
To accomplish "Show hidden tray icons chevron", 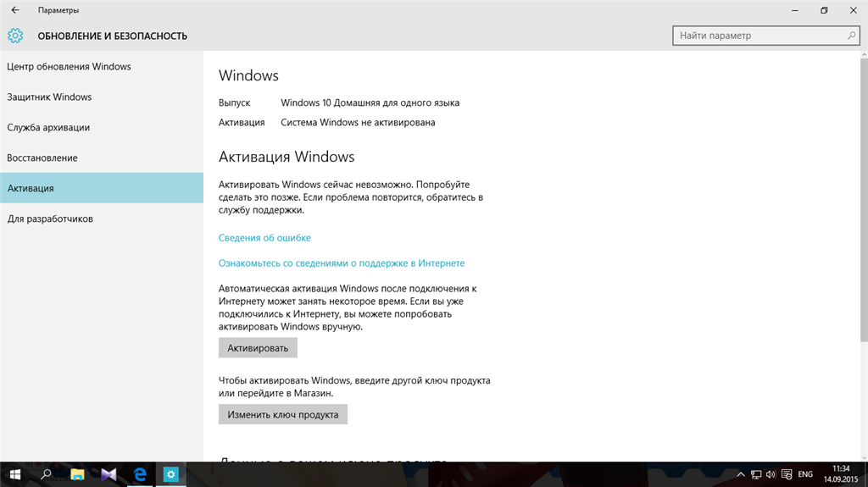I will click(741, 475).
